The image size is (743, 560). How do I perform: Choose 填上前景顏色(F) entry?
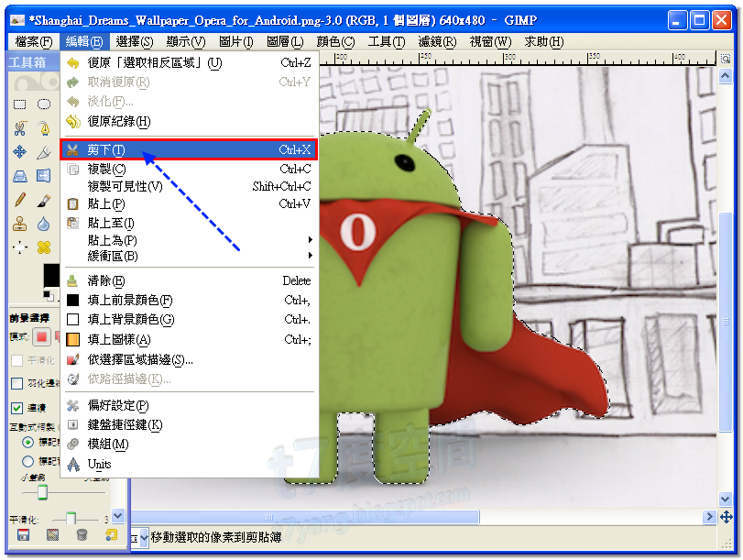(x=190, y=300)
